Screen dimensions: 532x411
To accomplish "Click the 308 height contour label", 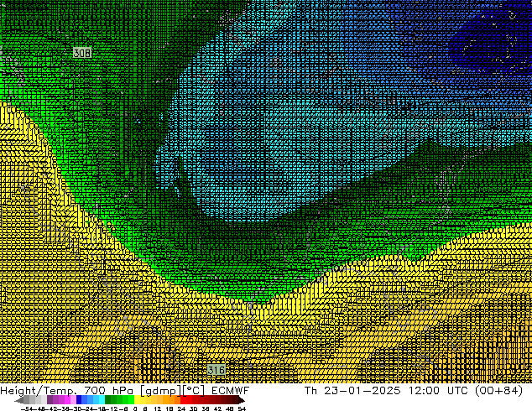I will (82, 53).
